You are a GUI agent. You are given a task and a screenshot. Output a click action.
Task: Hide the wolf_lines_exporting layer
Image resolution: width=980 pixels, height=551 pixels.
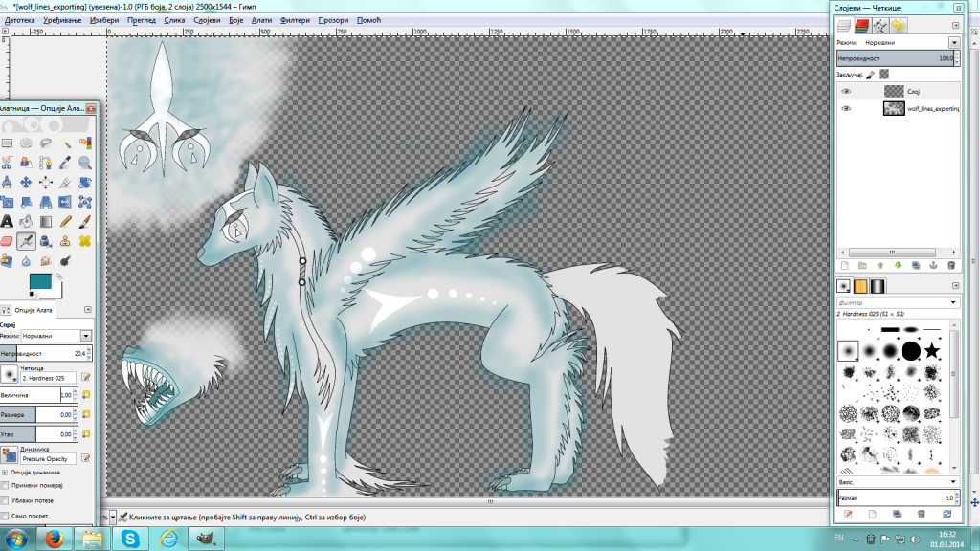(x=846, y=109)
